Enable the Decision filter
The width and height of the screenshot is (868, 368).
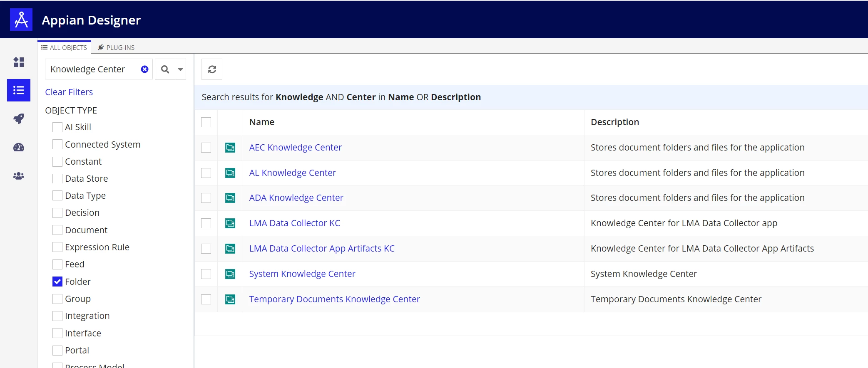(x=57, y=213)
